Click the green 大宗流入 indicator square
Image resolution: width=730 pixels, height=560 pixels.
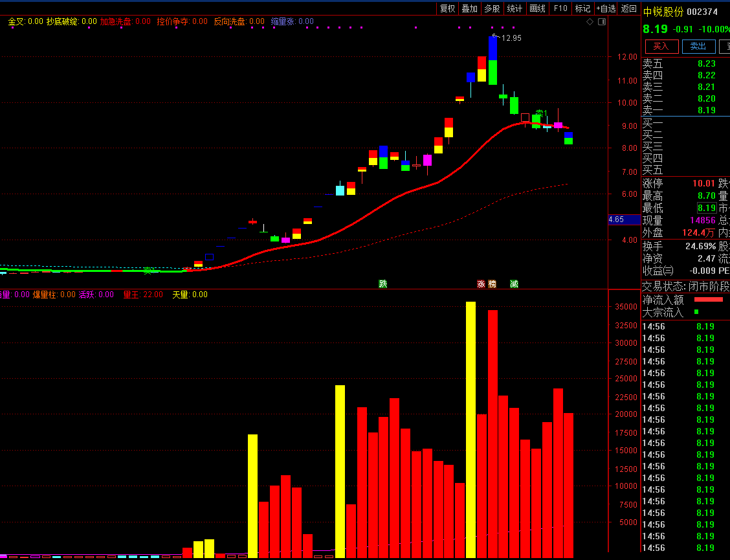(x=696, y=311)
